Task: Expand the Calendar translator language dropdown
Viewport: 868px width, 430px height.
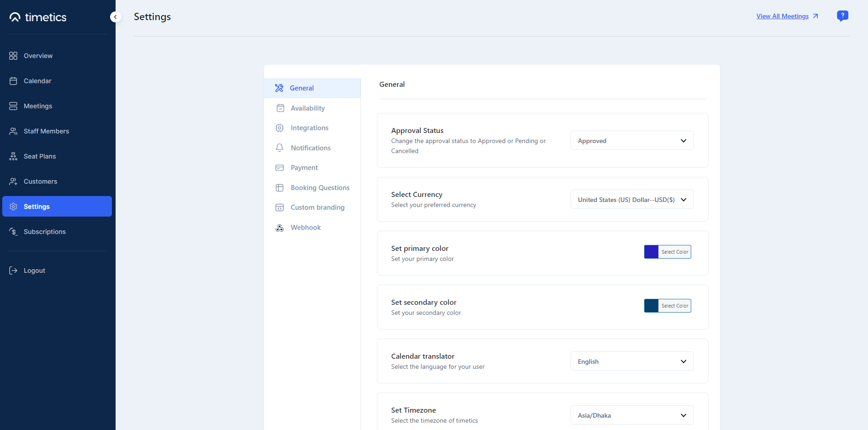Action: pyautogui.click(x=632, y=361)
